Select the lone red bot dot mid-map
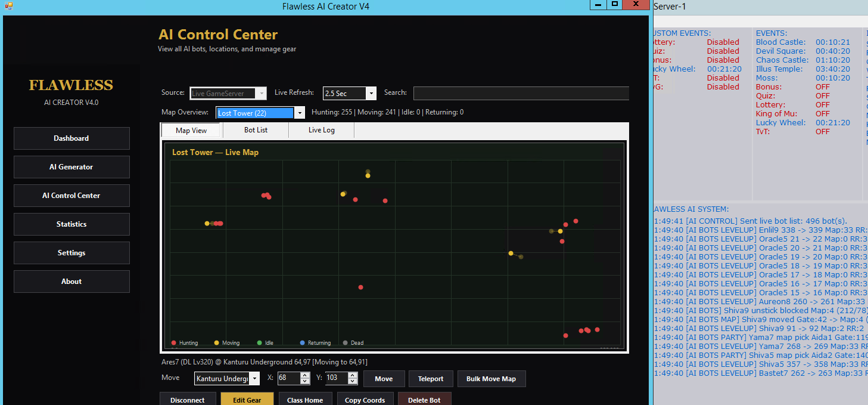868x405 pixels. point(361,287)
